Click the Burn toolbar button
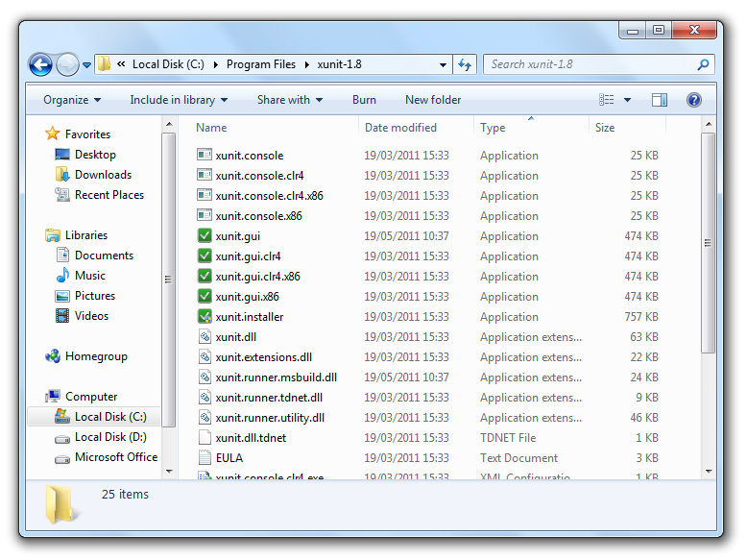The width and height of the screenshot is (747, 560). tap(364, 100)
